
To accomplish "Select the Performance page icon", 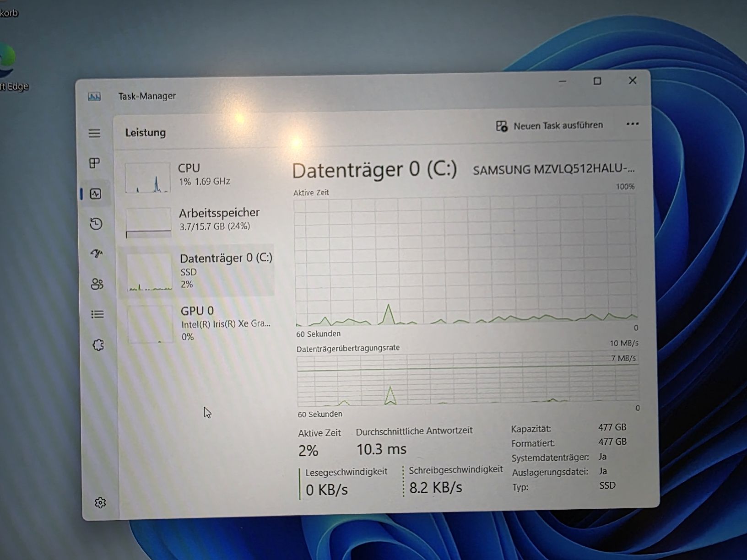I will pyautogui.click(x=96, y=194).
